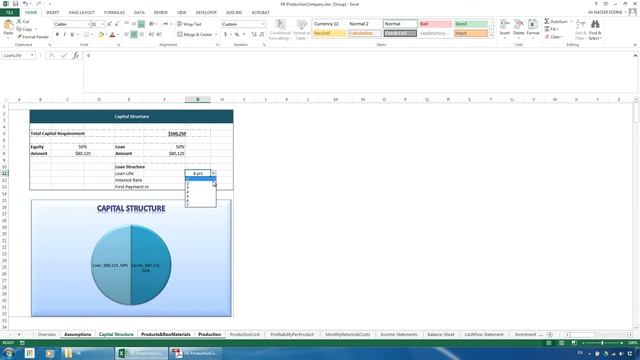Open the Balance Sheet tab
Image resolution: width=640 pixels, height=360 pixels.
[441, 334]
